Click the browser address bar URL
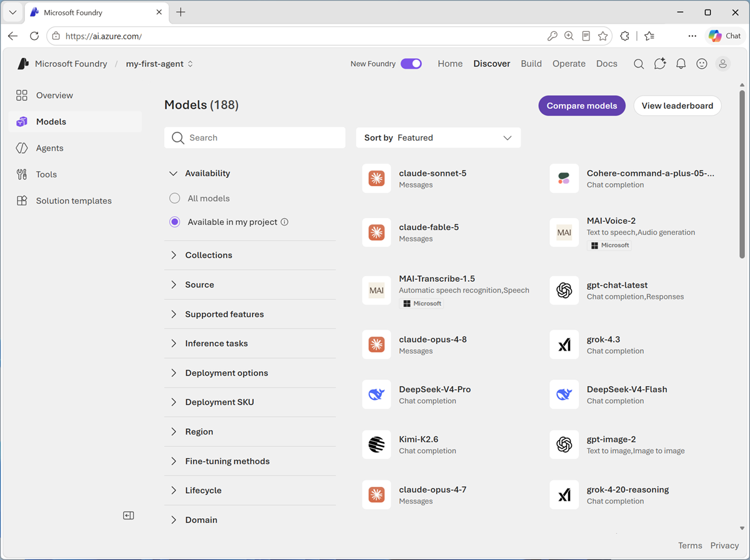 tap(104, 36)
